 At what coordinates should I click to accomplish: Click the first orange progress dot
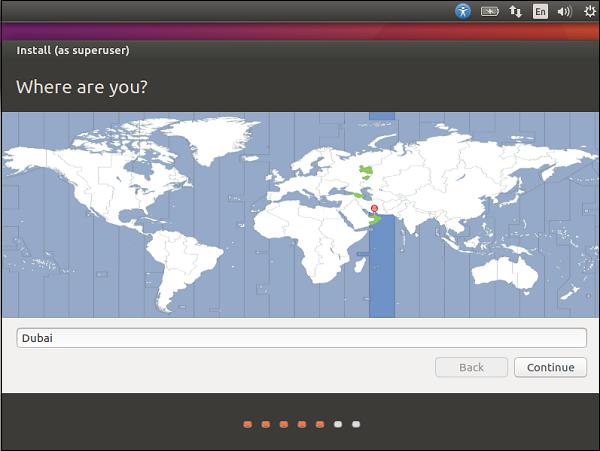point(247,424)
